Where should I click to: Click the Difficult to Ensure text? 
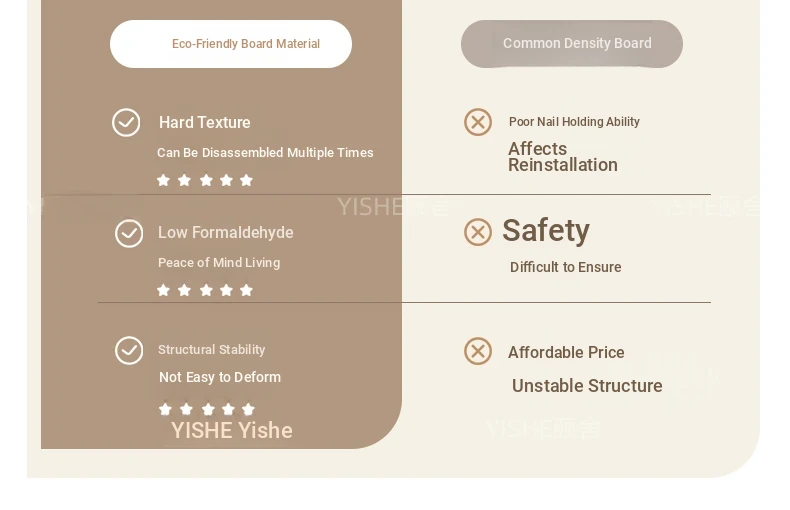[565, 267]
